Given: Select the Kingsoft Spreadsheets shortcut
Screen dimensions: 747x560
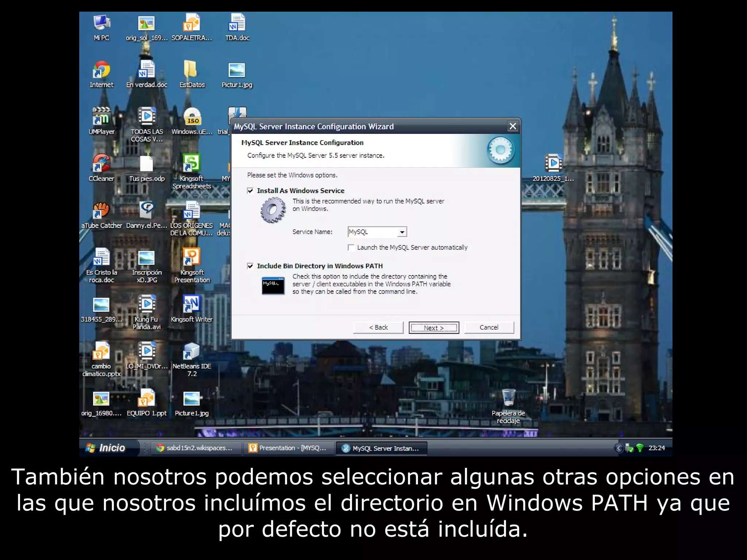Looking at the screenshot, I should pos(192,172).
